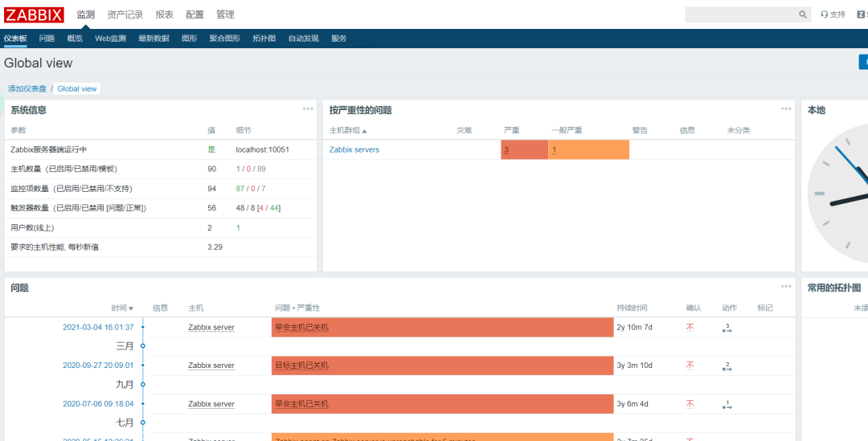Open the 配置 top menu
The width and height of the screenshot is (868, 441).
tap(194, 15)
